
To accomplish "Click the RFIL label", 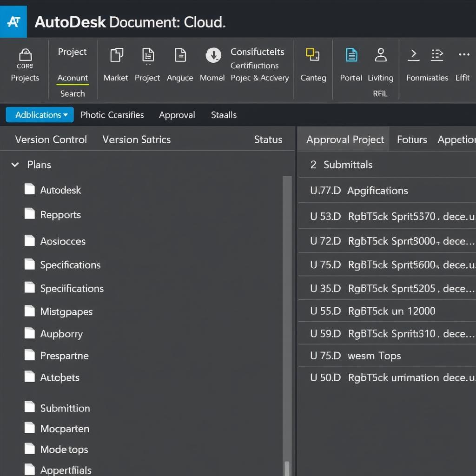I will [x=380, y=94].
